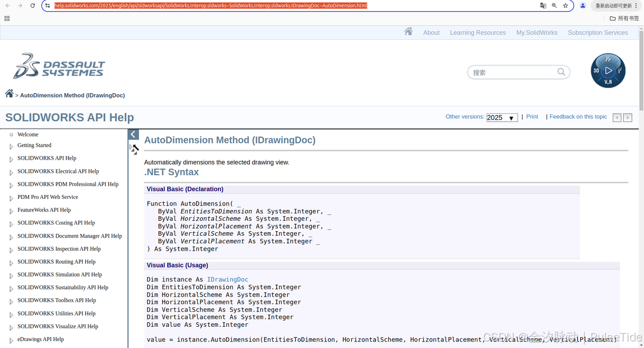Expand SOLIDWORKS Routing API Help node
644x348 pixels.
click(x=11, y=263)
